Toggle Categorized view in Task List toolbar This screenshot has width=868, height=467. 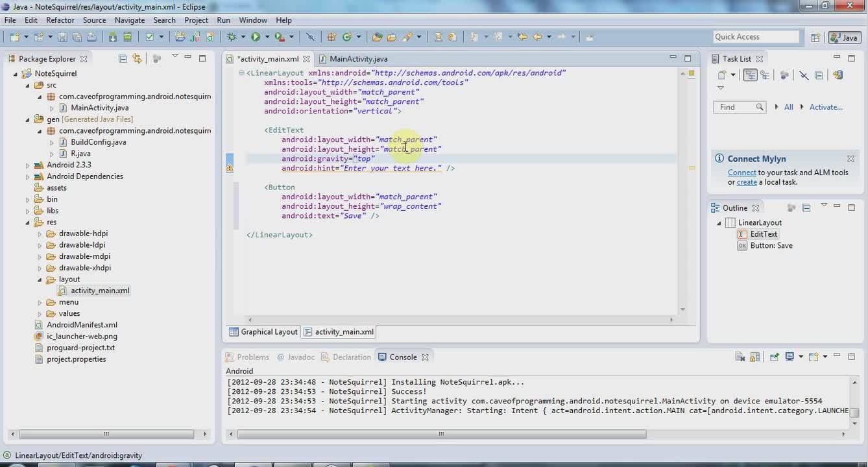tap(751, 75)
